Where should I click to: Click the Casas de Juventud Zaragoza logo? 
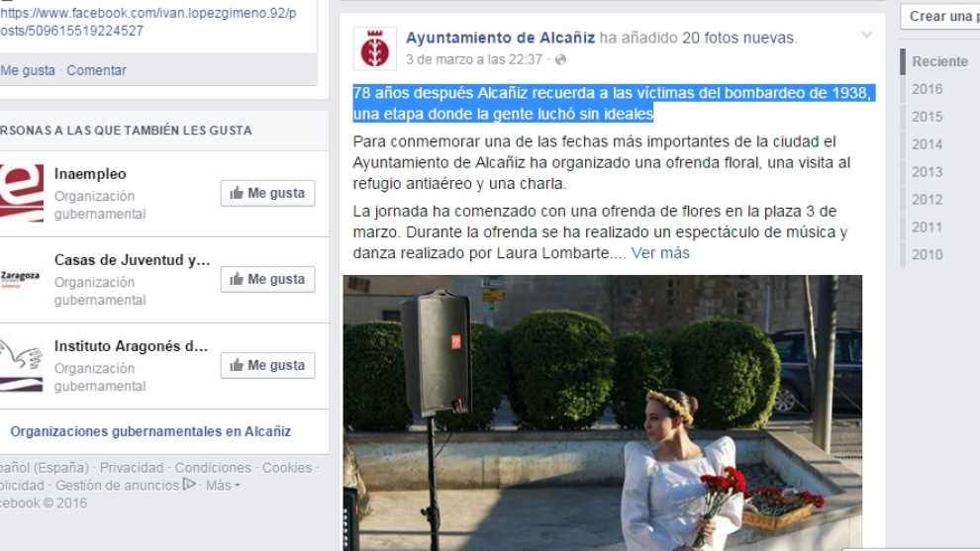point(21,279)
